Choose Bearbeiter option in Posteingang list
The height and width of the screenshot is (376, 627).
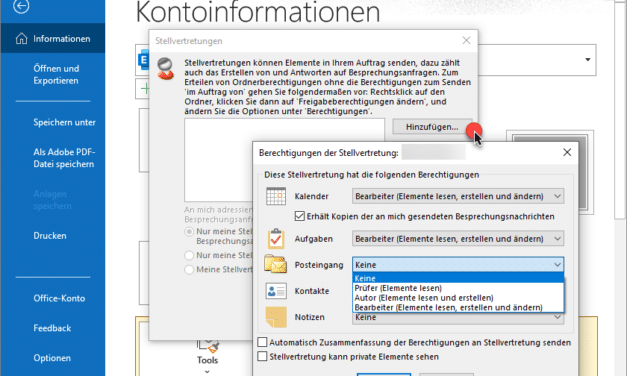458,307
